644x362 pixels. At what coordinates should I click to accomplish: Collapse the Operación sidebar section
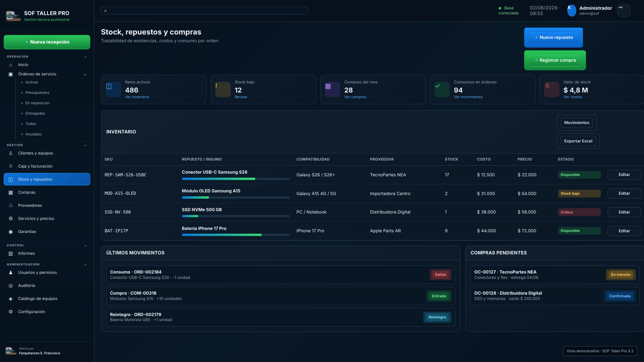85,57
